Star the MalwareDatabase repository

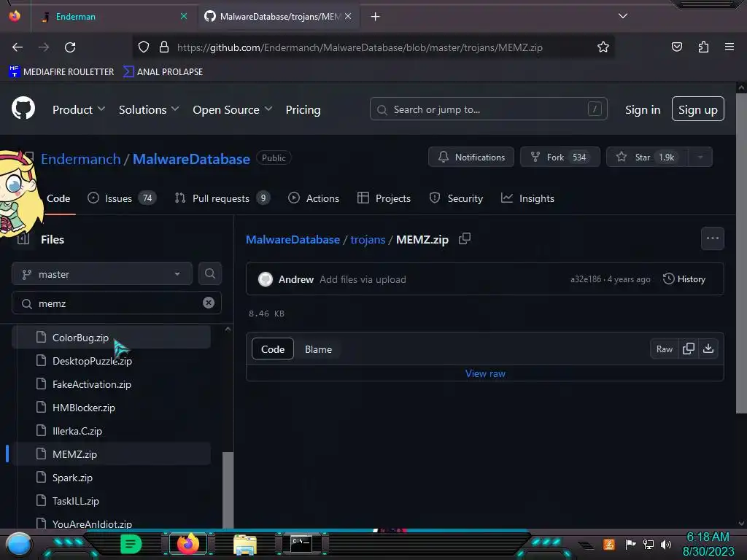click(648, 157)
